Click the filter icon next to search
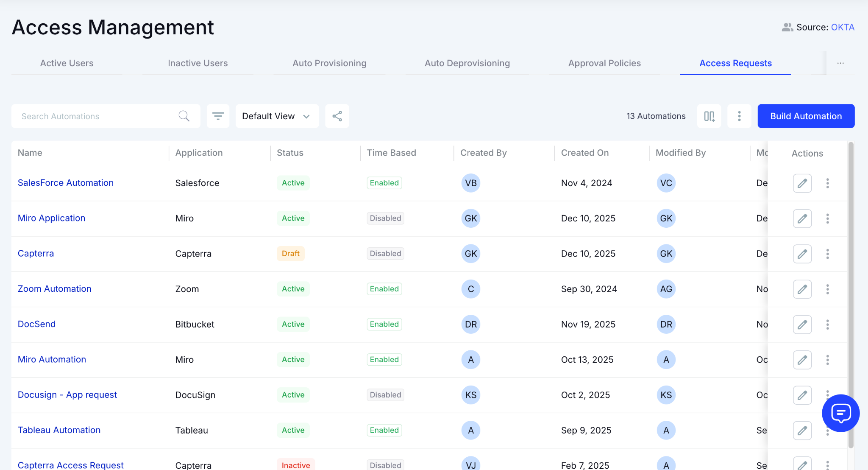 (218, 116)
